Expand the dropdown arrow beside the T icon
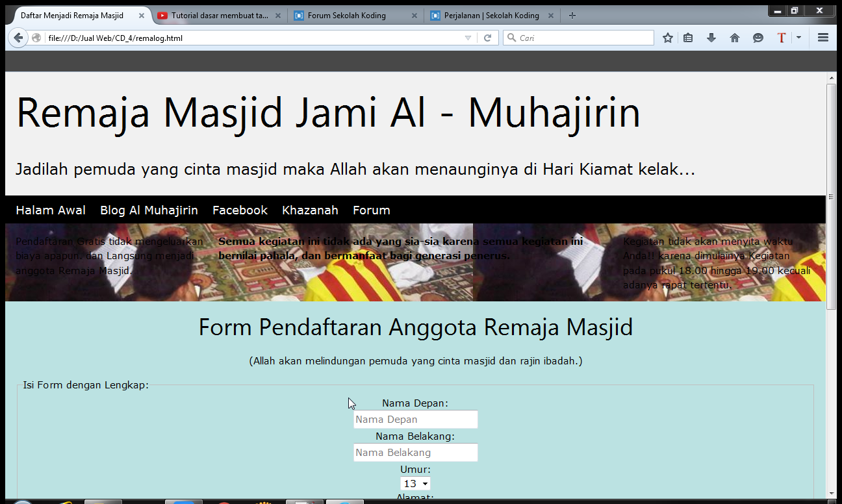 pos(798,38)
